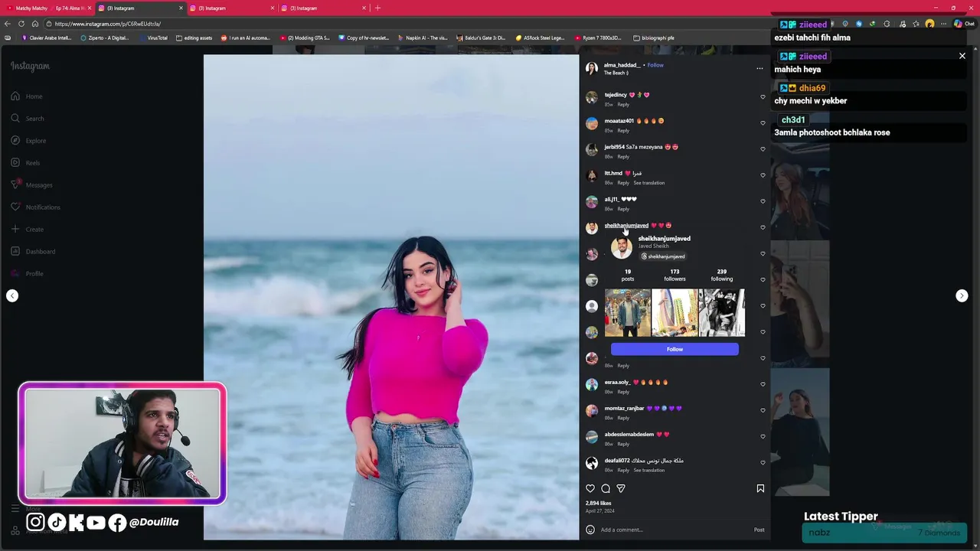Click 2,894 likes count
Screen dimensions: 980x551
(x=599, y=504)
